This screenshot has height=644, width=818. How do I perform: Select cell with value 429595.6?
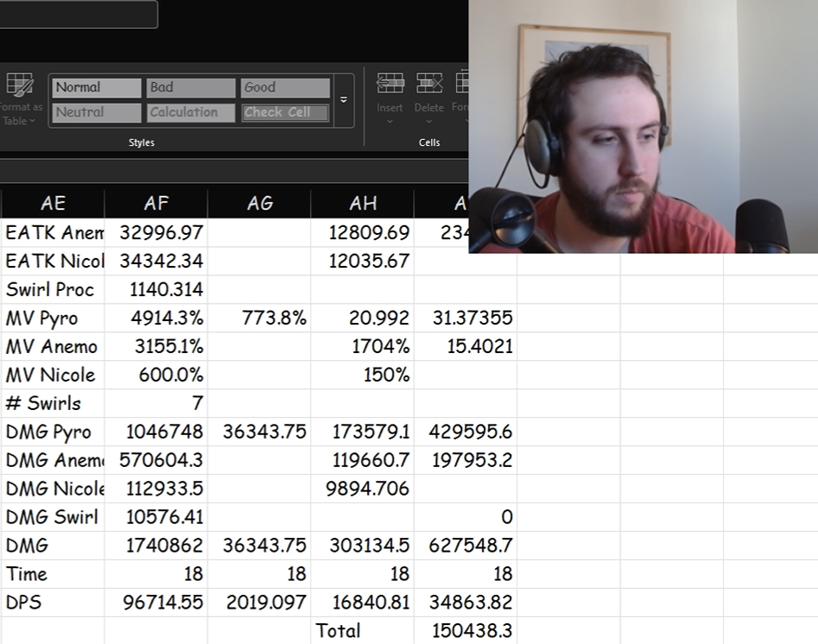tap(466, 432)
